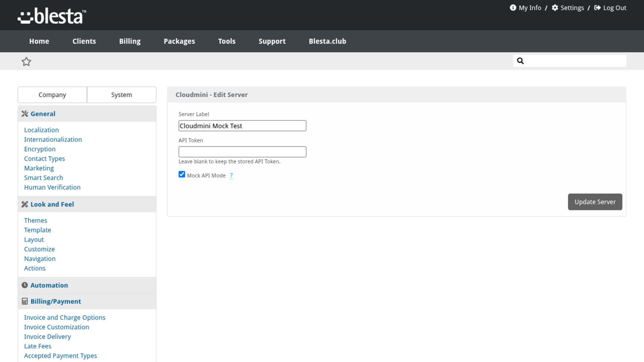Image resolution: width=644 pixels, height=362 pixels.
Task: Open Internationalization settings
Action: coord(53,139)
